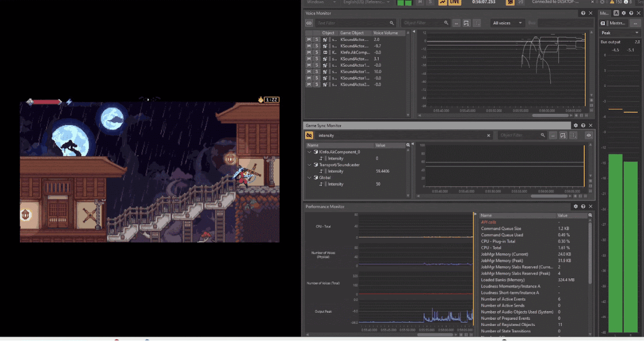Solo the voice row with volume -9.7
644x341 pixels.
317,46
